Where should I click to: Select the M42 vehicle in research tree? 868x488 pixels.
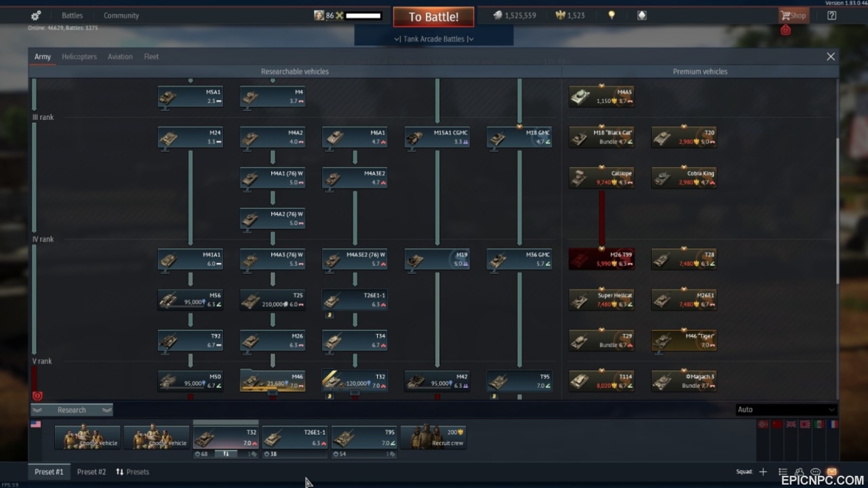tap(437, 381)
